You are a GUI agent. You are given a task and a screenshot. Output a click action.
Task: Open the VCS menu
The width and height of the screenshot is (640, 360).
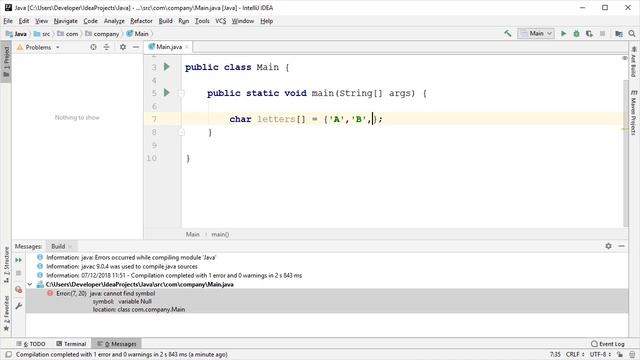point(220,21)
